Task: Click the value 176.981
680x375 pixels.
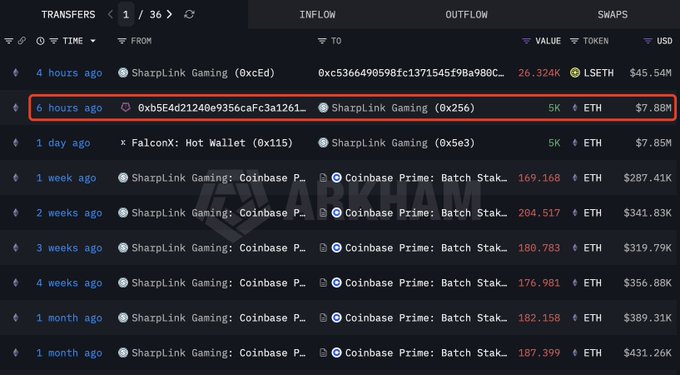Action: point(539,283)
